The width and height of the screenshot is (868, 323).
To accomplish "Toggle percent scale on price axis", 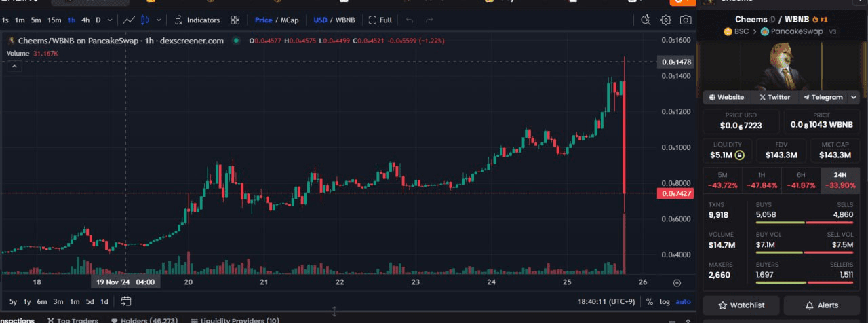I will tap(650, 301).
